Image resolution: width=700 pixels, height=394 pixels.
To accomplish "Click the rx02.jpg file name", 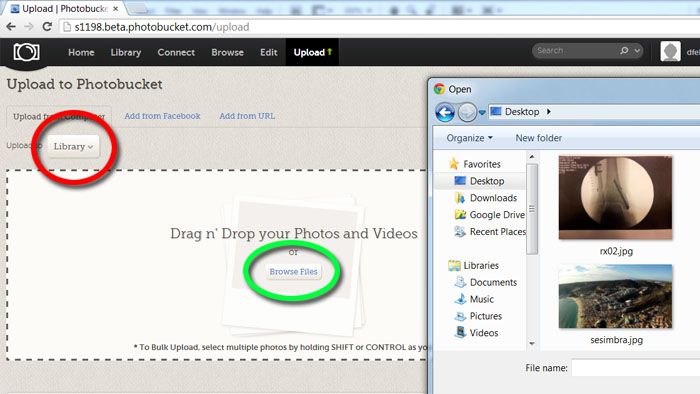I will click(616, 251).
